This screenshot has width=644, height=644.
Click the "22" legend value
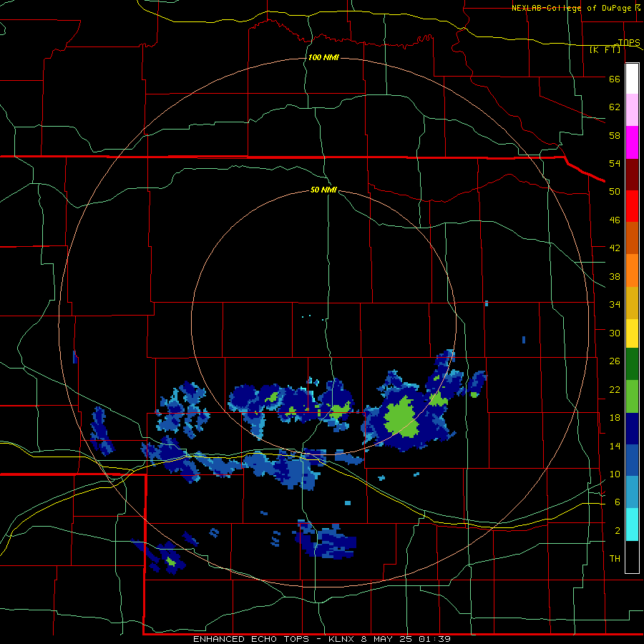click(x=615, y=390)
